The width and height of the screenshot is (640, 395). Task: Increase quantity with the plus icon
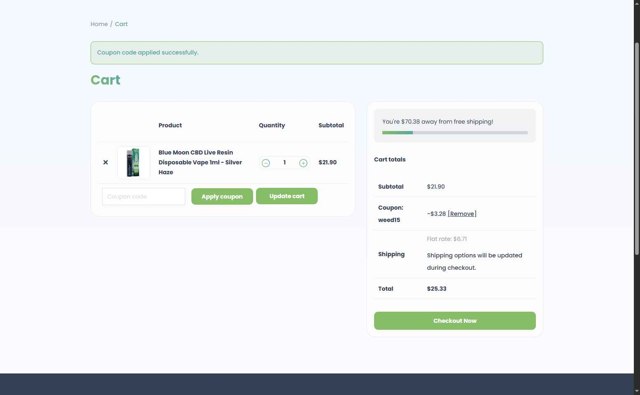(303, 163)
